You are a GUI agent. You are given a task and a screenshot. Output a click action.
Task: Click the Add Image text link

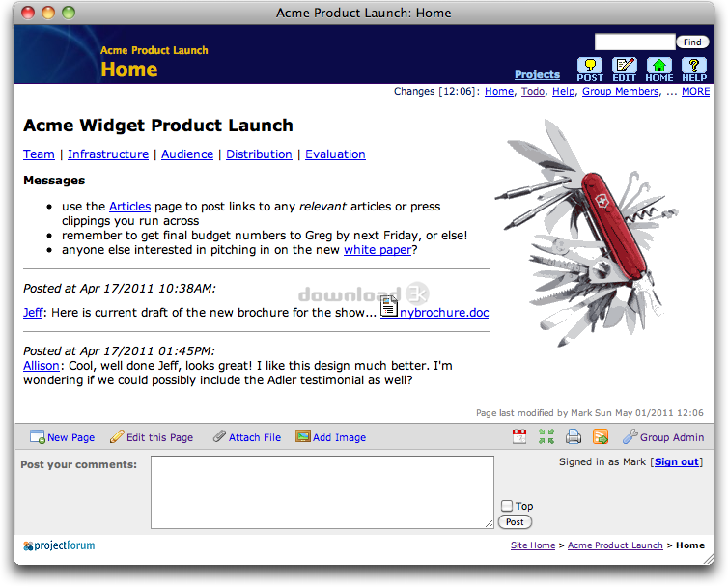tap(340, 437)
